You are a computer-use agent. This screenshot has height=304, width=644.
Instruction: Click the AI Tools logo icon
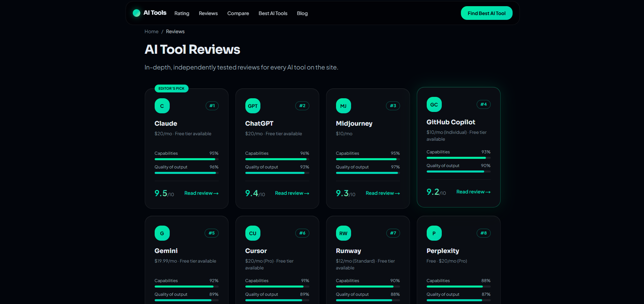point(137,13)
